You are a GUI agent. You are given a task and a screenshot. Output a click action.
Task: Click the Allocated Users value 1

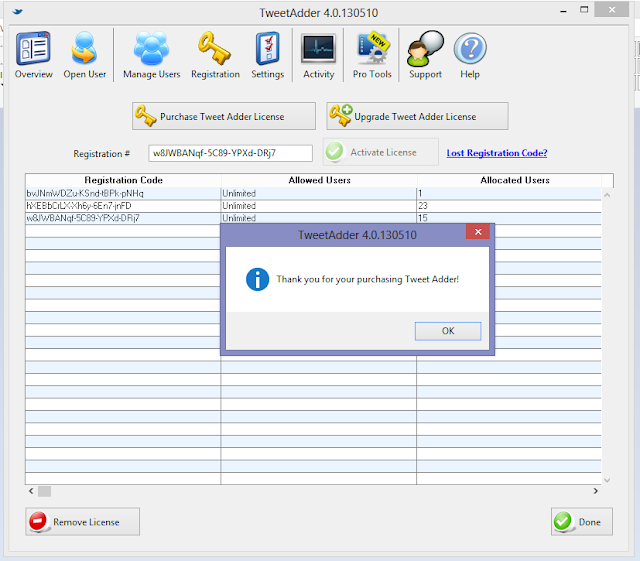[x=420, y=193]
